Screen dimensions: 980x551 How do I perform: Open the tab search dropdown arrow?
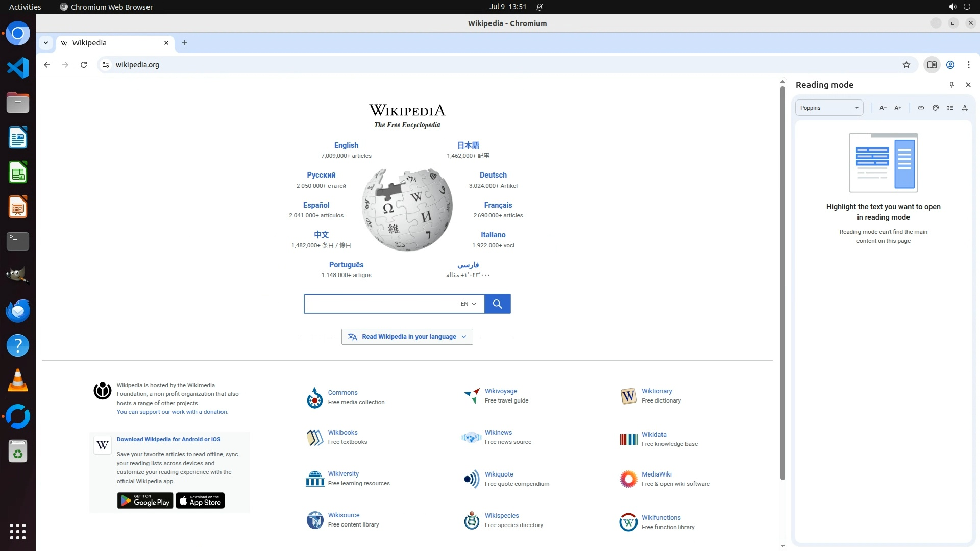[x=46, y=43]
